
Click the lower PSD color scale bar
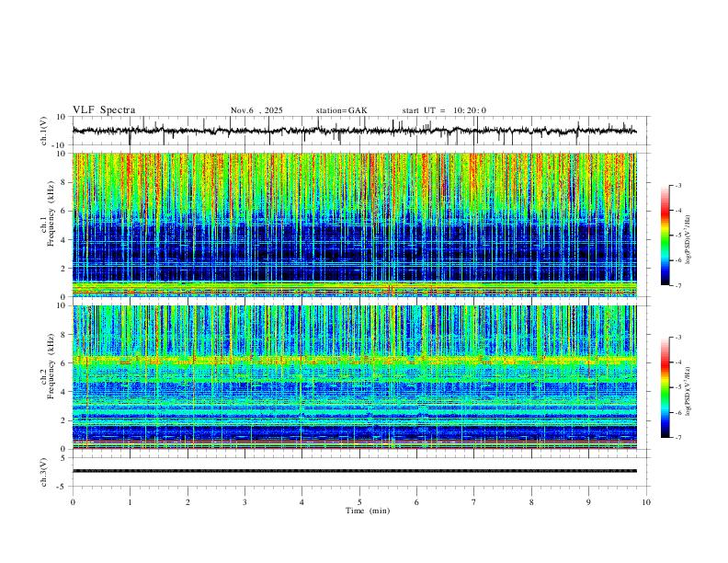(665, 387)
